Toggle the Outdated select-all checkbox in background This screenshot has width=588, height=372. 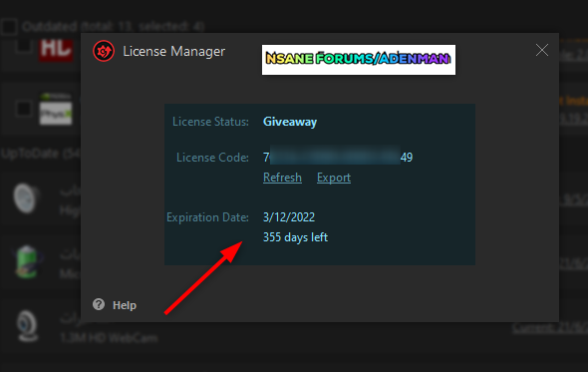pyautogui.click(x=9, y=26)
